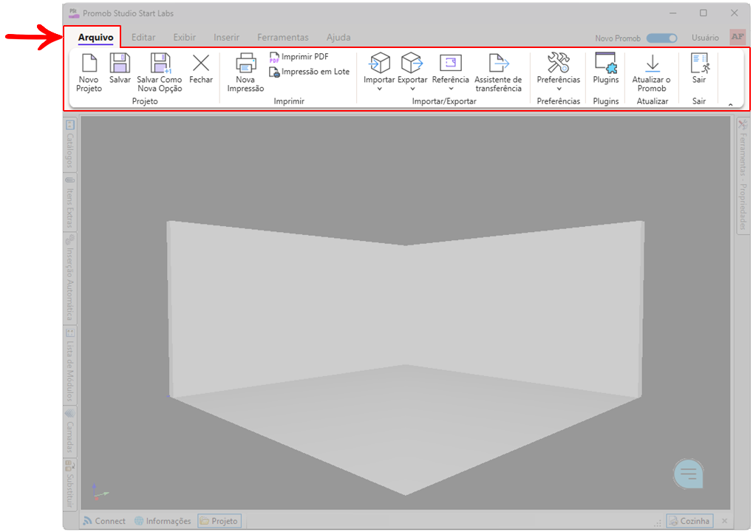Open the Lista de Módulos side panel

click(x=70, y=365)
